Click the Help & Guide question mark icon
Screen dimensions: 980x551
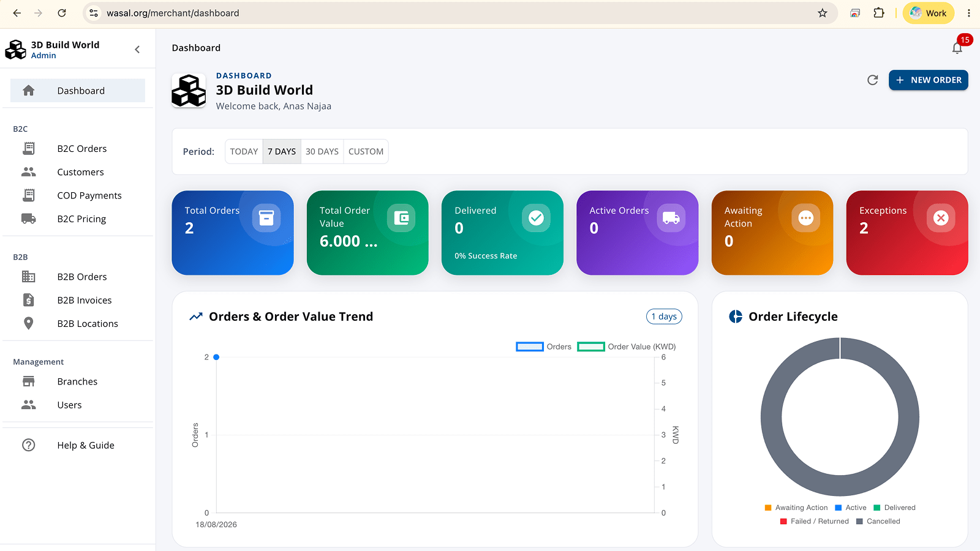pyautogui.click(x=29, y=445)
